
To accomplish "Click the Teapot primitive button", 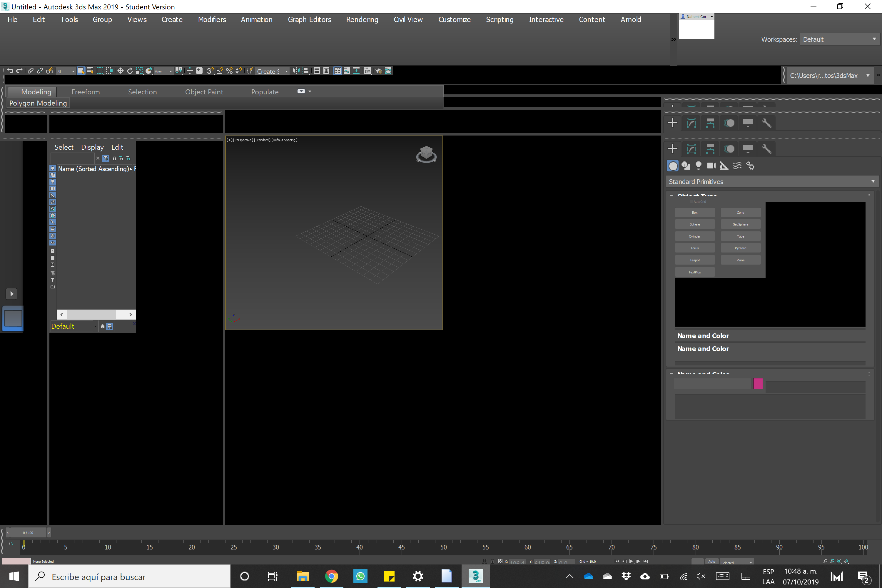I will tap(694, 260).
